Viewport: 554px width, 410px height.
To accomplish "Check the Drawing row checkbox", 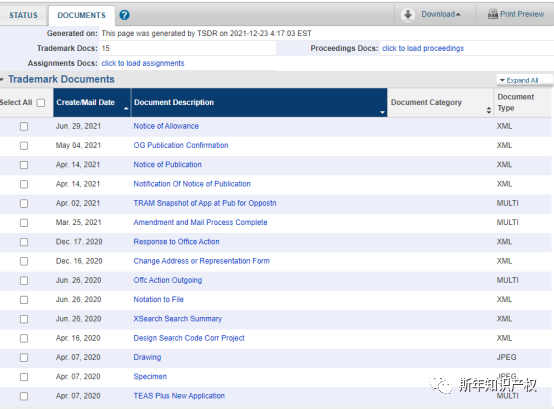I will coord(24,357).
